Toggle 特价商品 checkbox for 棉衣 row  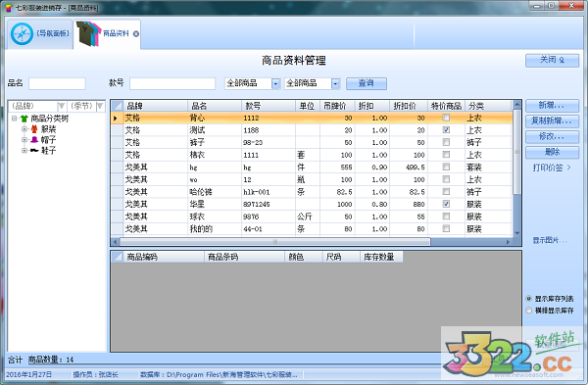[x=446, y=155]
